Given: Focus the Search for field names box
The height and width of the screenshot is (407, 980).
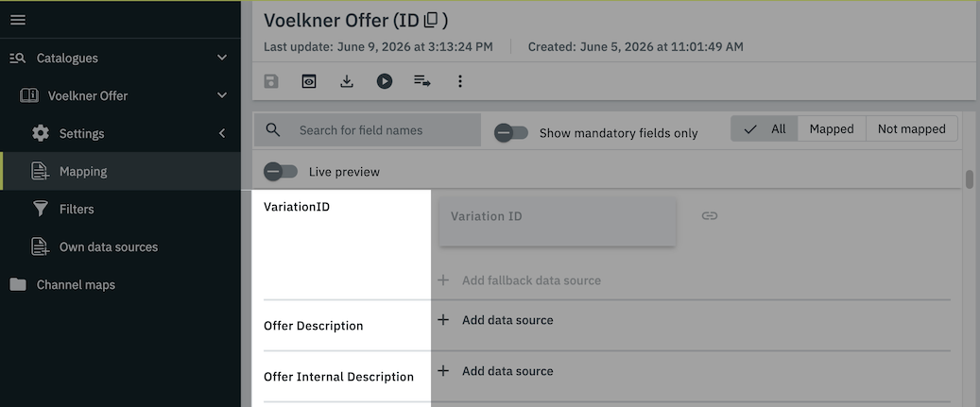Looking at the screenshot, I should (x=368, y=129).
